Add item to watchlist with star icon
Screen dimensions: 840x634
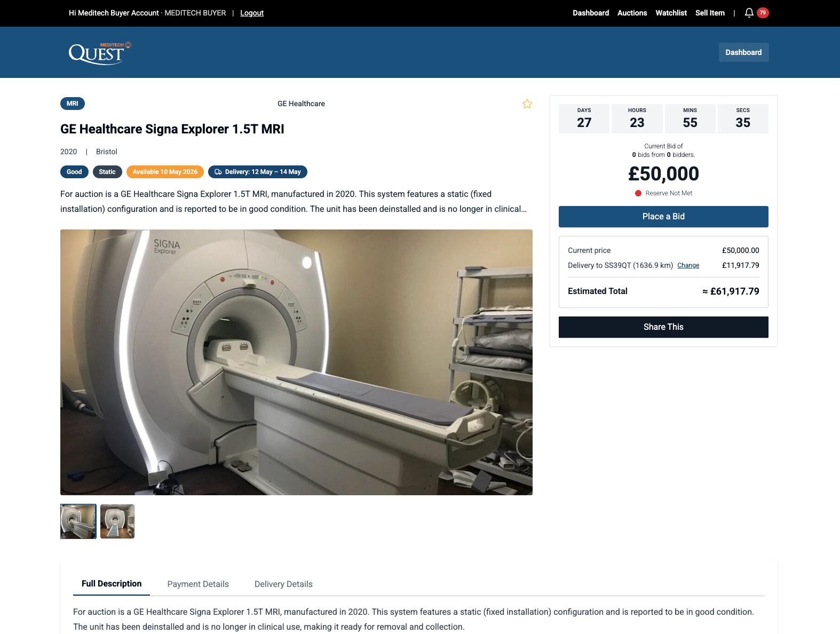(x=527, y=104)
